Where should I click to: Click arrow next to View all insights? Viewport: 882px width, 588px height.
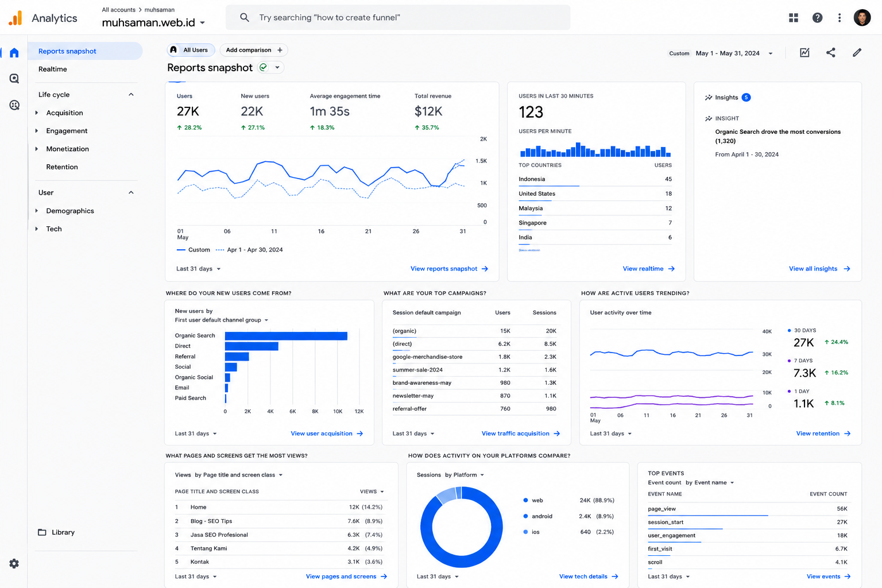(846, 269)
